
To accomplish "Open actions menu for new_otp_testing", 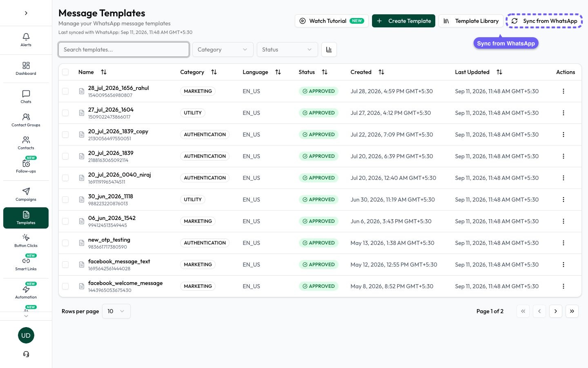I will click(x=563, y=243).
